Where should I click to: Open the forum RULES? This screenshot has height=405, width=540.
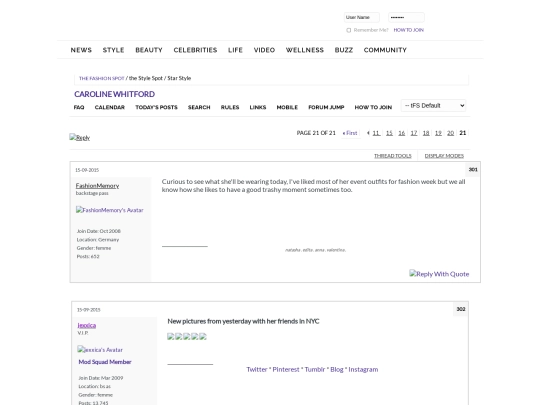[x=230, y=107]
